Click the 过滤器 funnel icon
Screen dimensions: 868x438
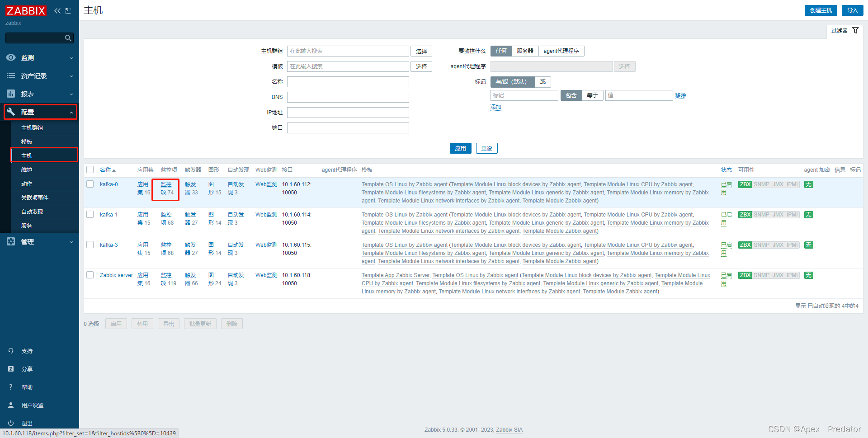point(855,30)
